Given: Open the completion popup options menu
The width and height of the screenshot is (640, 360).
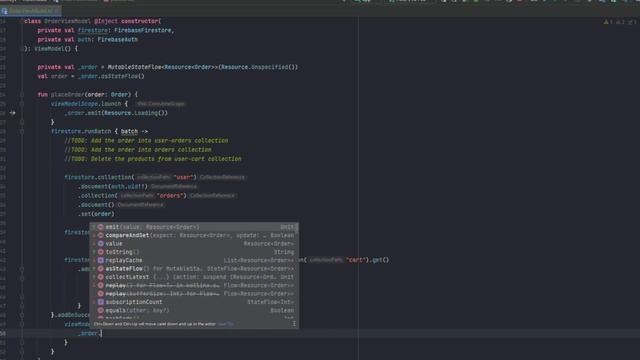Looking at the screenshot, I should [x=294, y=324].
